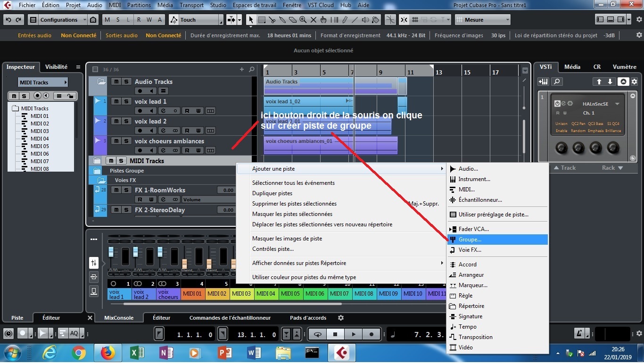Image resolution: width=644 pixels, height=364 pixels.
Task: Redo the last undone action
Action: 18,20
